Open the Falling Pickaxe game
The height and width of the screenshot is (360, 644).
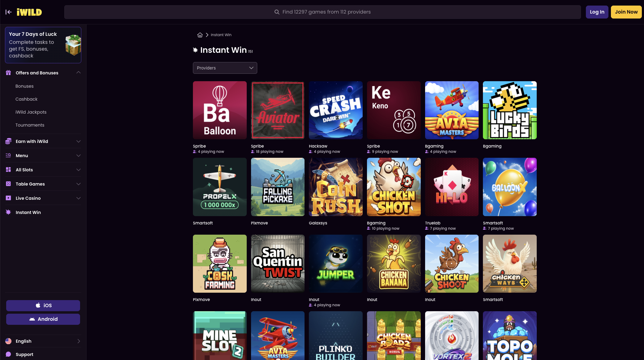click(x=278, y=187)
